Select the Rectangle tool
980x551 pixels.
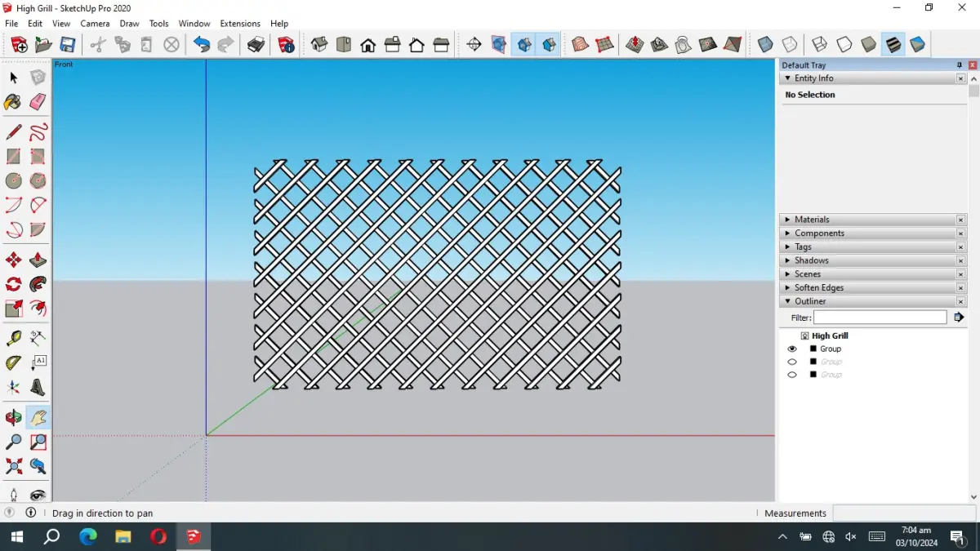(x=13, y=156)
